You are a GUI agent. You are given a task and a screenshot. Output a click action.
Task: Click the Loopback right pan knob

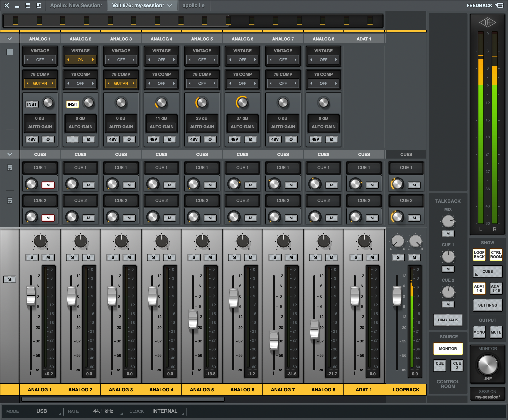(x=415, y=241)
